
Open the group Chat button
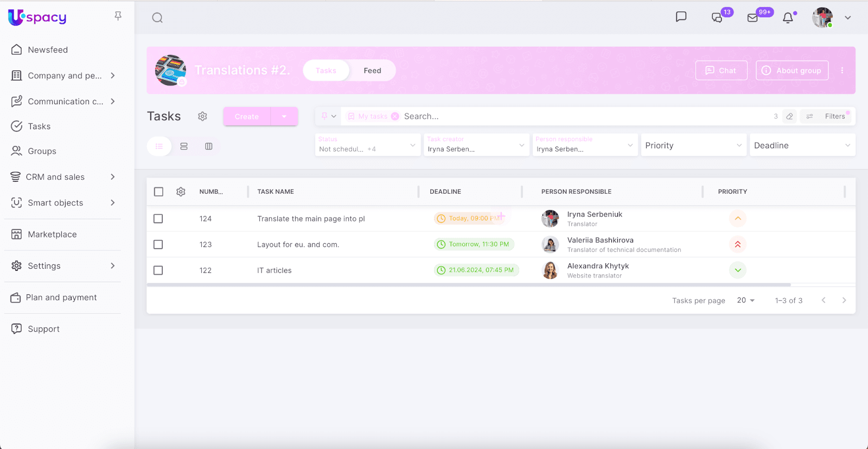721,71
